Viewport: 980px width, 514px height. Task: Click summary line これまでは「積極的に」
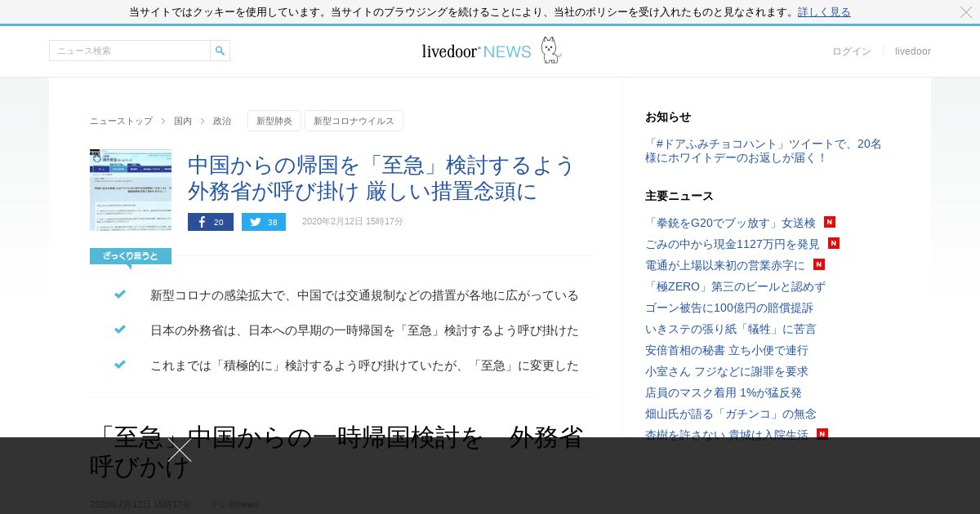pyautogui.click(x=364, y=366)
